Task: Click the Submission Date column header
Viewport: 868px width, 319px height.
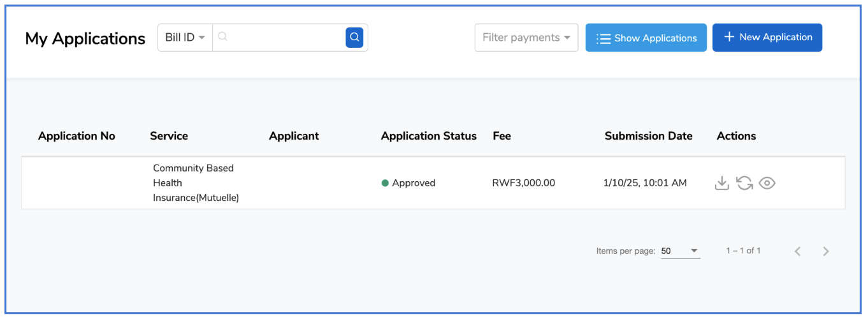Action: [x=648, y=136]
